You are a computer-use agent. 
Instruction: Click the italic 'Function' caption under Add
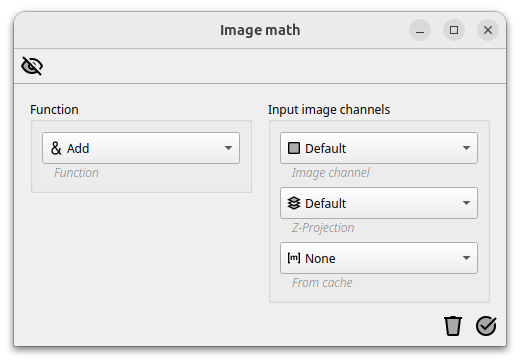point(76,173)
